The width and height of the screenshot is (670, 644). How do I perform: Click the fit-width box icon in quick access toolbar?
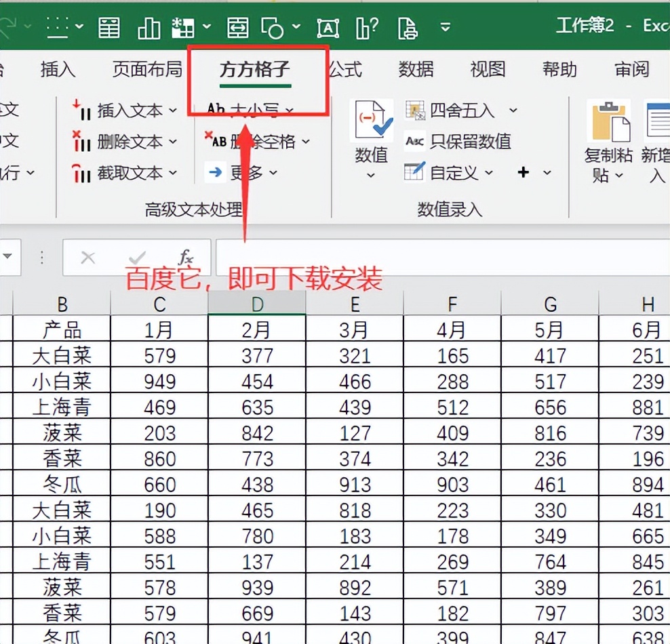(237, 28)
